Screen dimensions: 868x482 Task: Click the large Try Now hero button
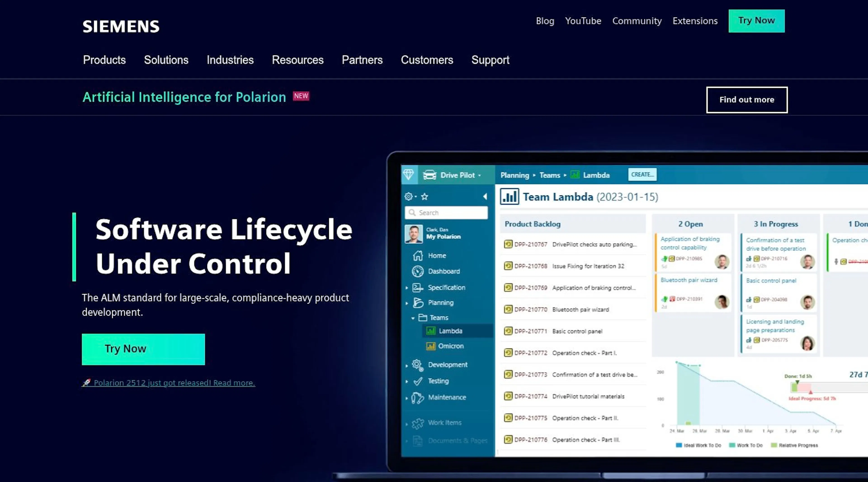pyautogui.click(x=143, y=349)
